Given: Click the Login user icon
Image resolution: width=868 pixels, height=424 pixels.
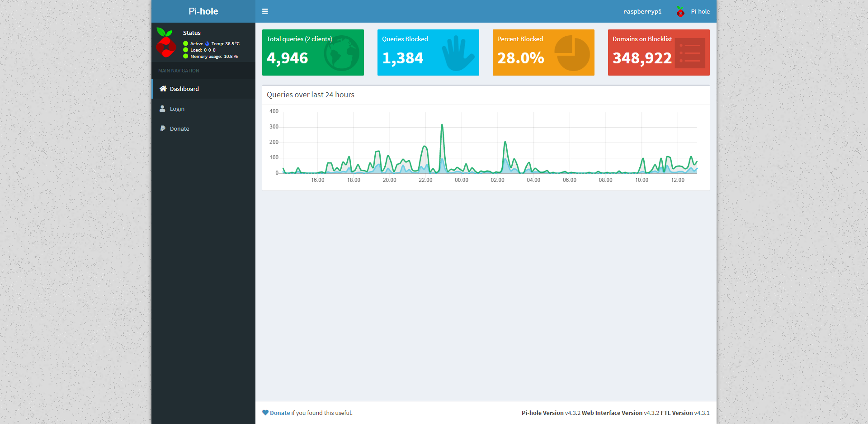Looking at the screenshot, I should point(162,109).
